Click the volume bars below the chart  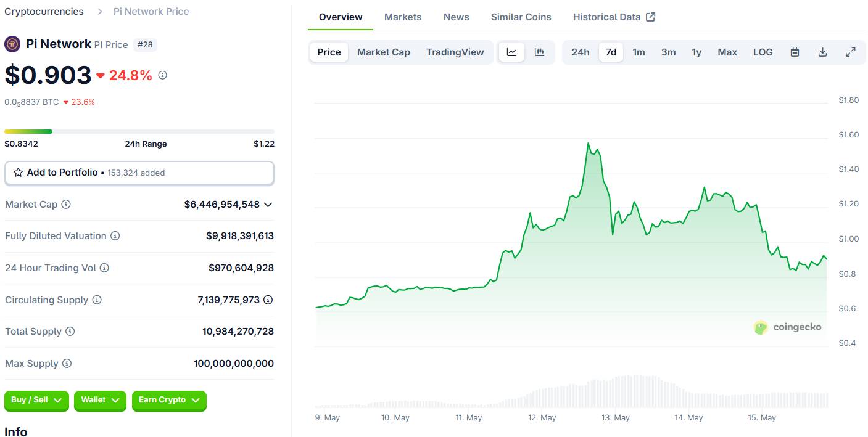click(571, 391)
